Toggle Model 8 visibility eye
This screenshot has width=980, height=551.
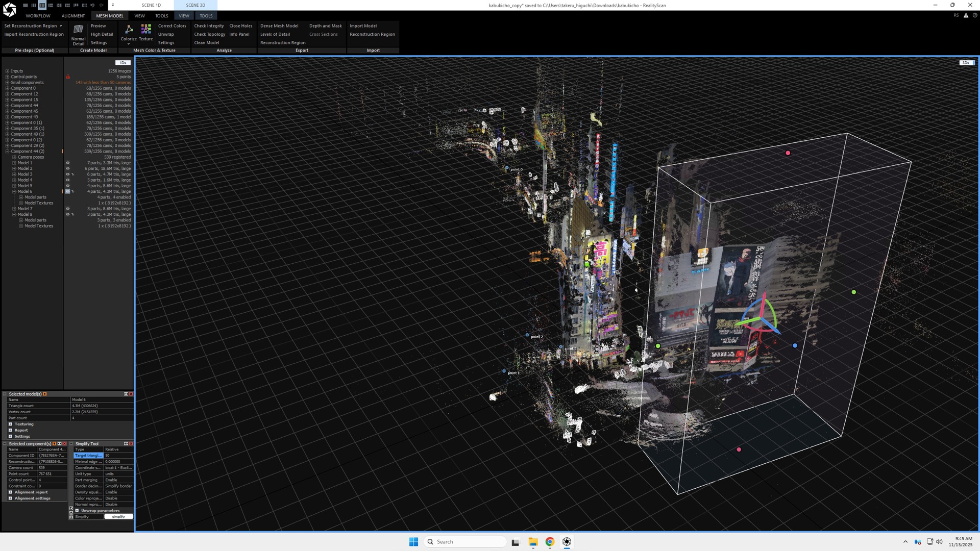point(67,215)
